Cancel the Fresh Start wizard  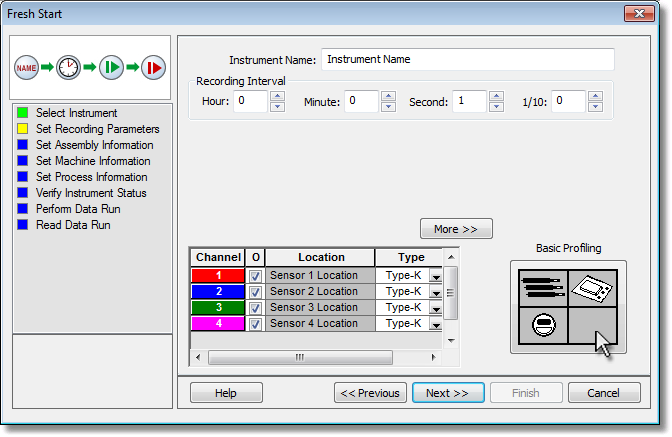[x=604, y=392]
